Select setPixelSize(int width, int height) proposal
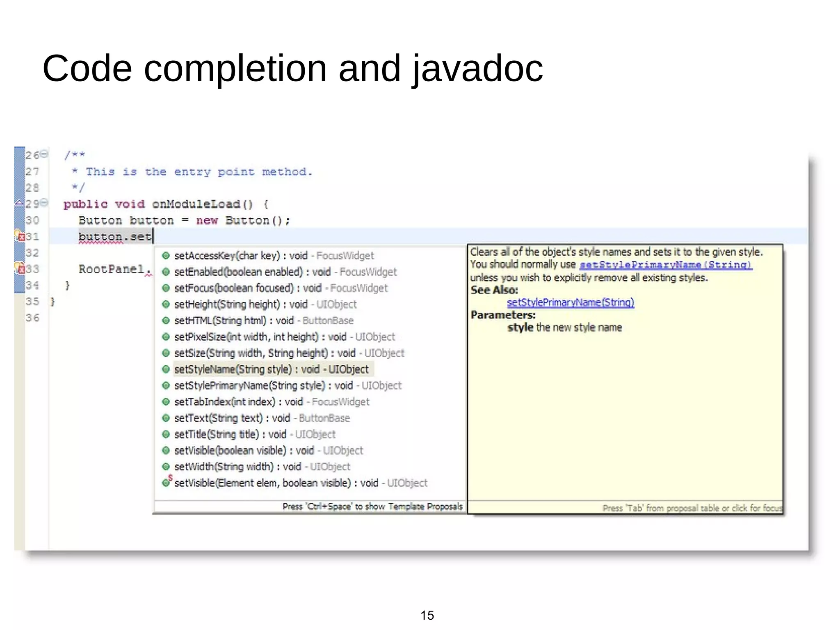Viewport: 840px width, 630px height. [285, 337]
